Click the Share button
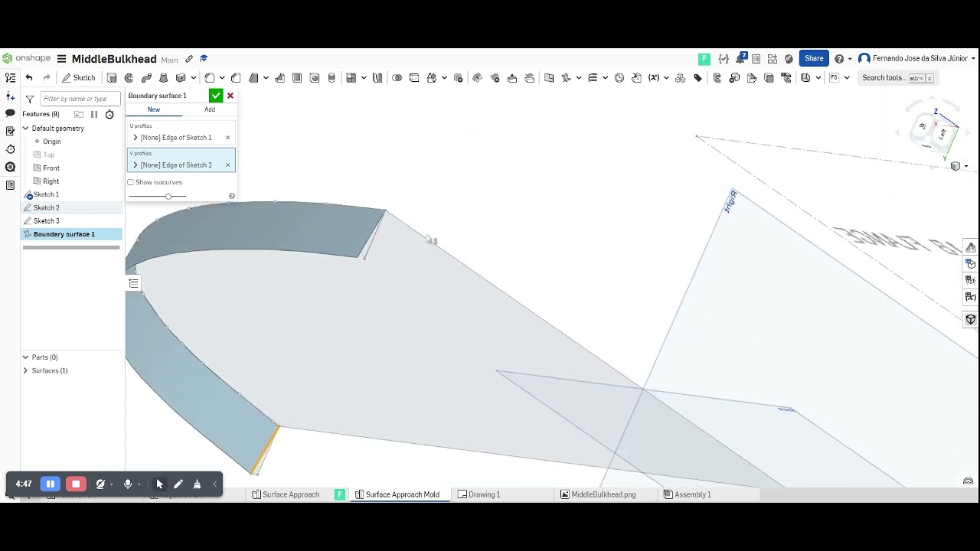Image resolution: width=980 pixels, height=551 pixels. coord(814,59)
